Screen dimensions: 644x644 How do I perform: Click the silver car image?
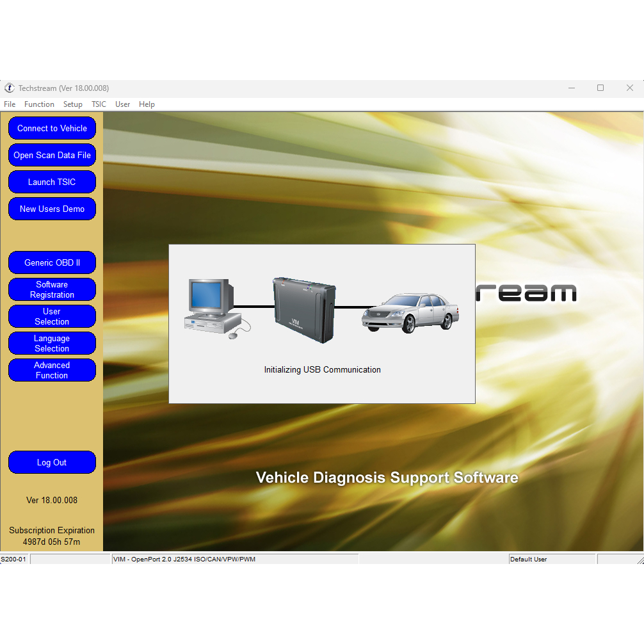click(x=410, y=312)
